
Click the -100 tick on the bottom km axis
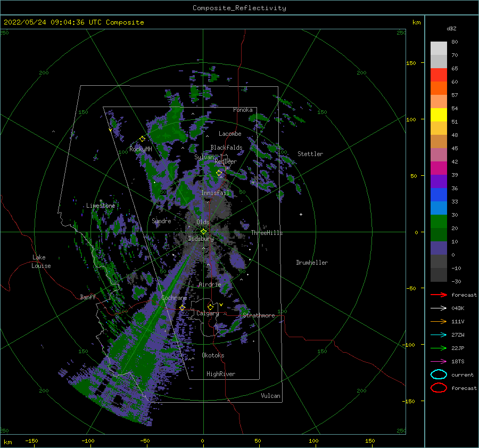(88, 441)
